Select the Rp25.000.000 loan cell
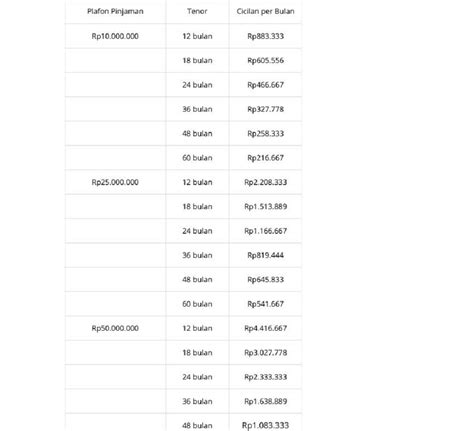The height and width of the screenshot is (431, 474). (x=115, y=182)
